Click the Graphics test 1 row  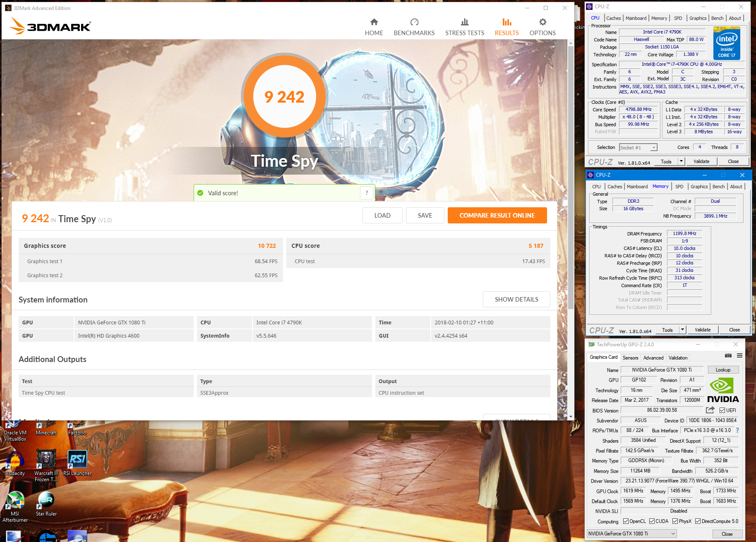[x=151, y=261]
